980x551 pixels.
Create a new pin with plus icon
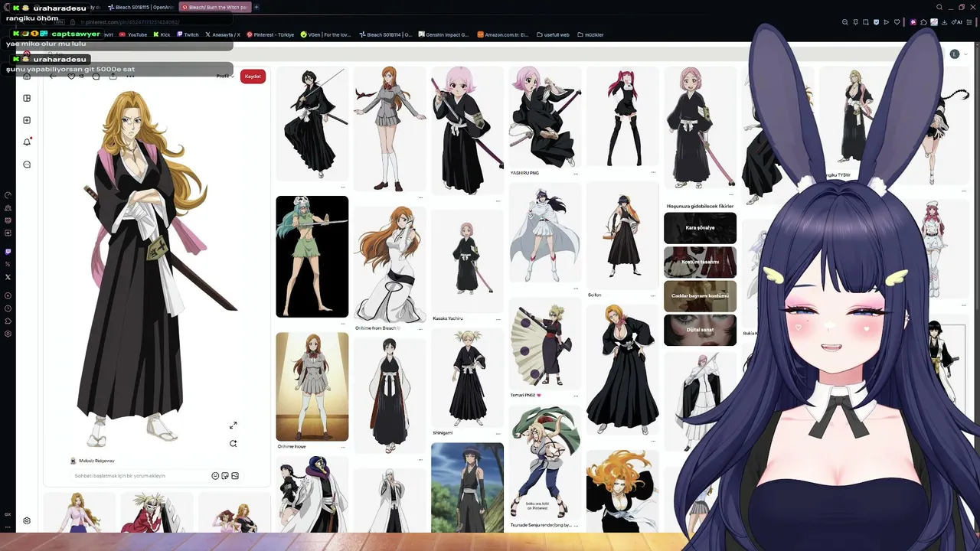[x=27, y=120]
